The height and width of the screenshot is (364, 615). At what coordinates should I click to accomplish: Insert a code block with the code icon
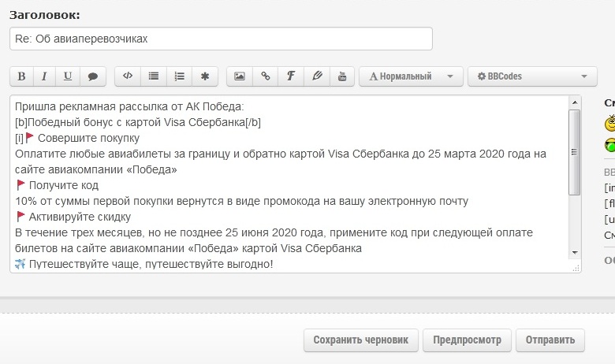128,76
